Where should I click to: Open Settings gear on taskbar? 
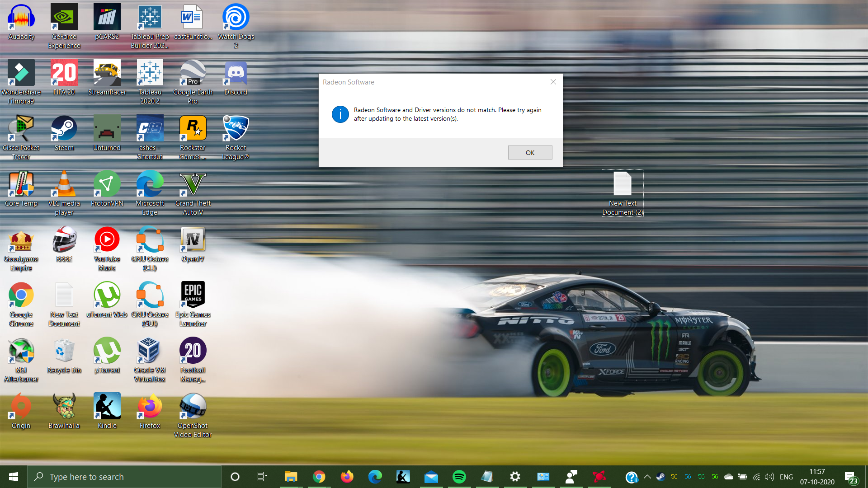tap(515, 477)
